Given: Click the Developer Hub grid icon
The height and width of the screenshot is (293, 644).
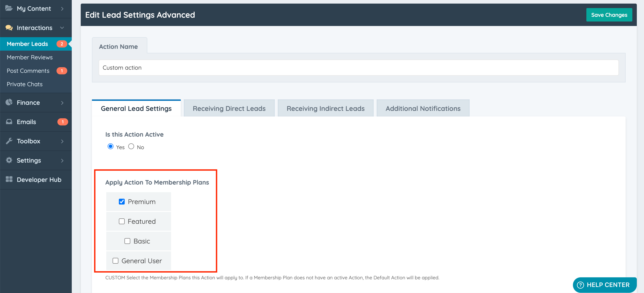Looking at the screenshot, I should (x=9, y=179).
